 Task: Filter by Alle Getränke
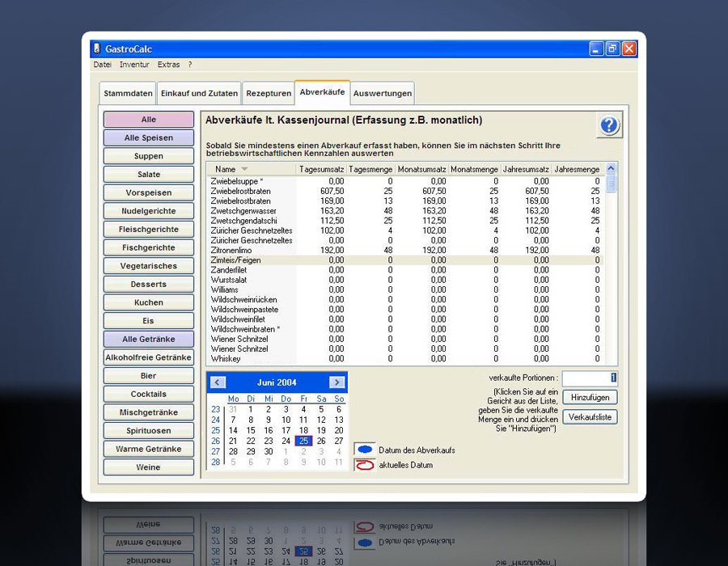pyautogui.click(x=149, y=339)
